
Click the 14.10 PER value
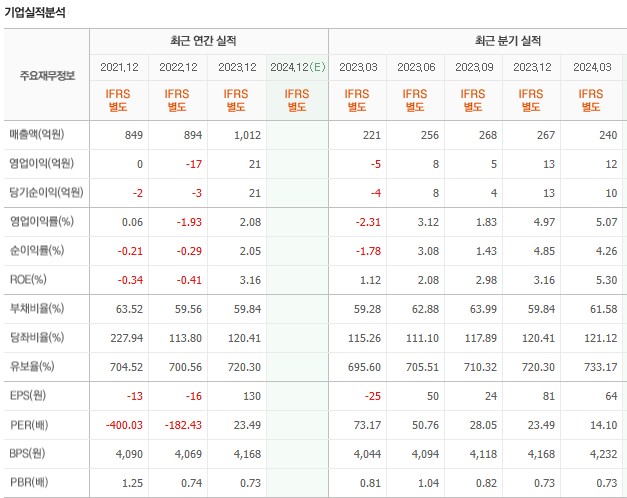(604, 425)
